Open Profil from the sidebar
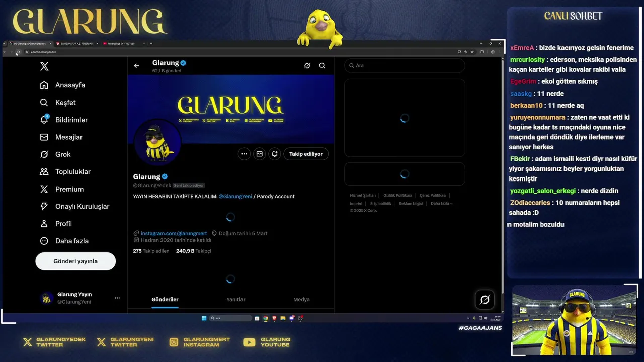The width and height of the screenshot is (644, 362). 56,224
